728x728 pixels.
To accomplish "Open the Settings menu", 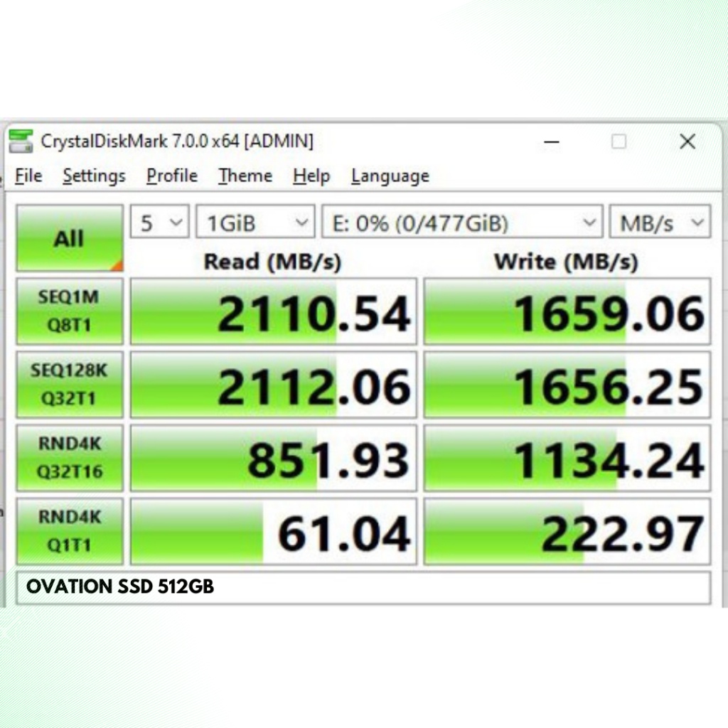I will coord(93,176).
